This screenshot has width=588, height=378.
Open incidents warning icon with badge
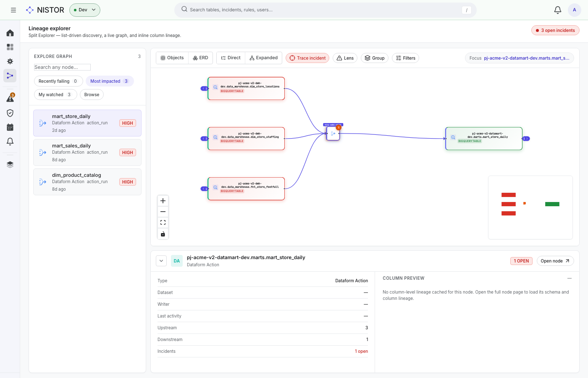(10, 98)
